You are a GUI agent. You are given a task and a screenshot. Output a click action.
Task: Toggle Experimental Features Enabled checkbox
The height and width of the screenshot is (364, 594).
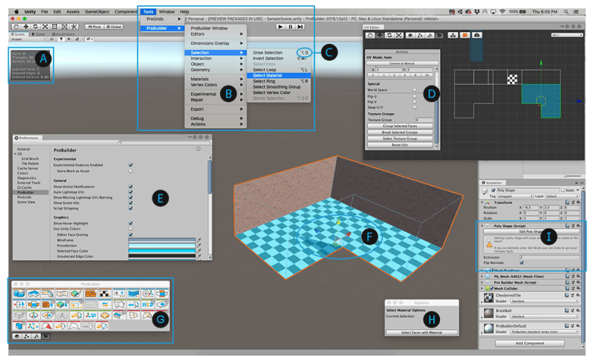(x=131, y=165)
